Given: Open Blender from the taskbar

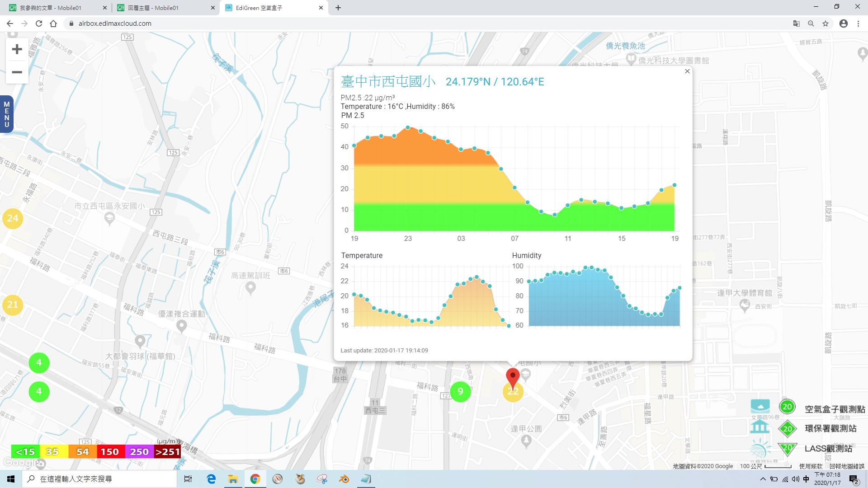Looking at the screenshot, I should pos(344,479).
